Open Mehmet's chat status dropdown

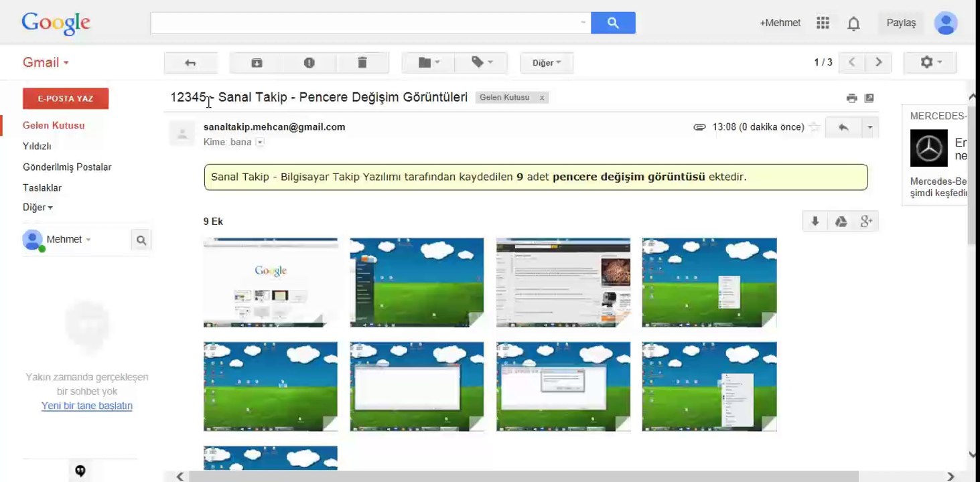tap(88, 240)
